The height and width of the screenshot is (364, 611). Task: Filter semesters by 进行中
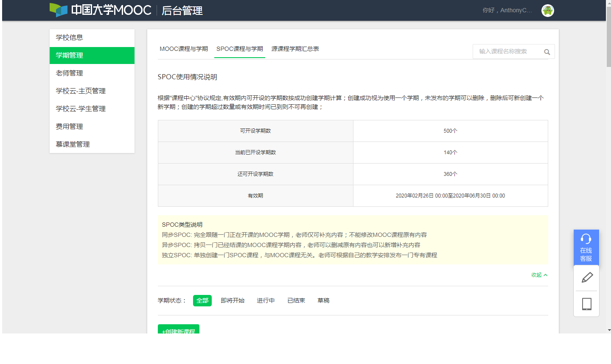point(266,300)
